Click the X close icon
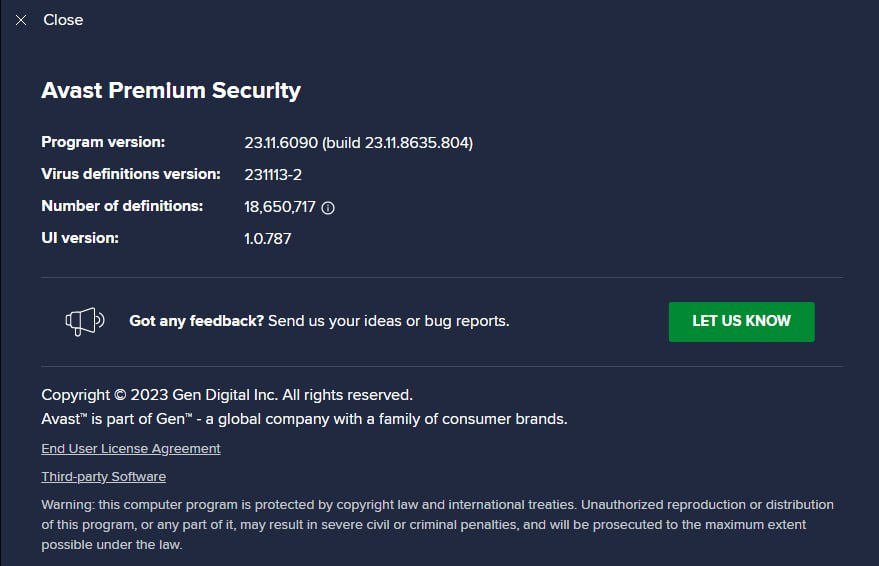Viewport: 879px width, 566px height. pos(21,20)
